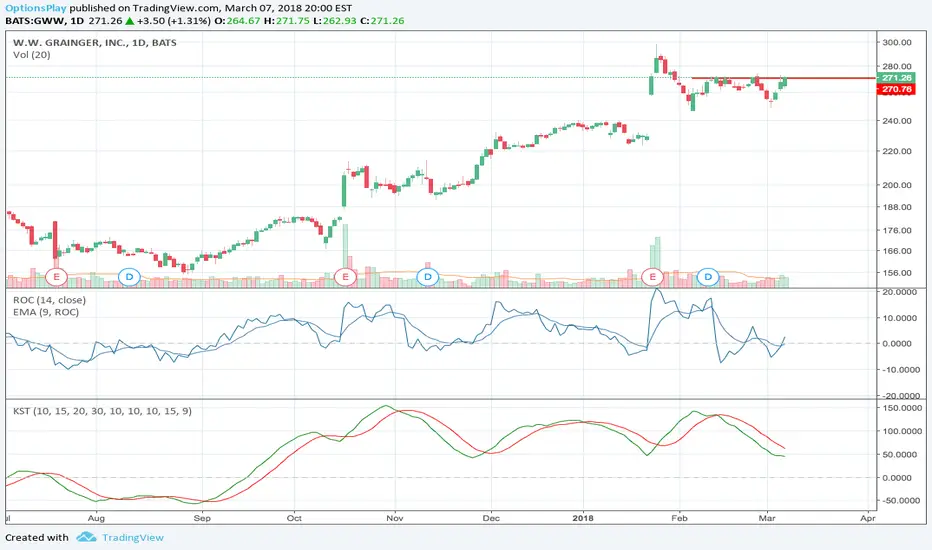Click the 220.00 price axis label
This screenshot has width=932, height=550.
(x=897, y=151)
